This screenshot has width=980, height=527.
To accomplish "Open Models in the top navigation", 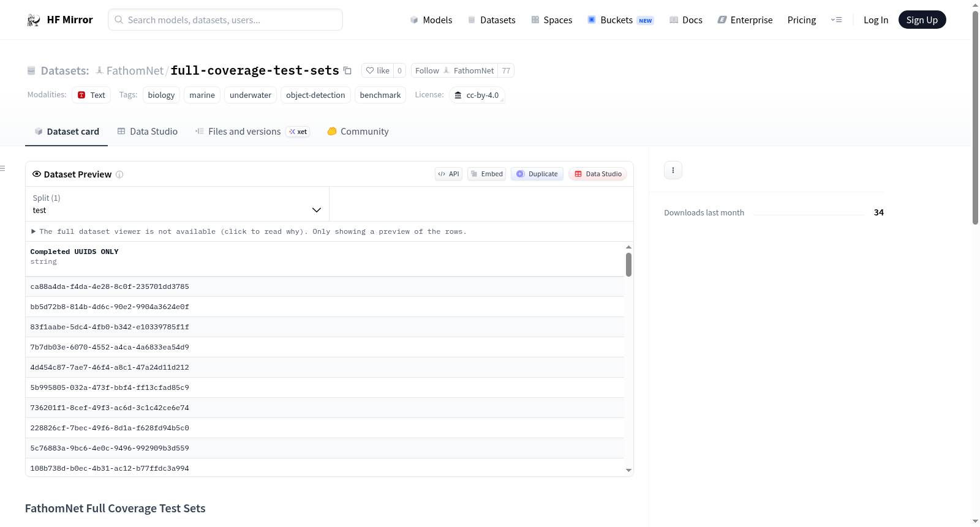I will coord(431,20).
